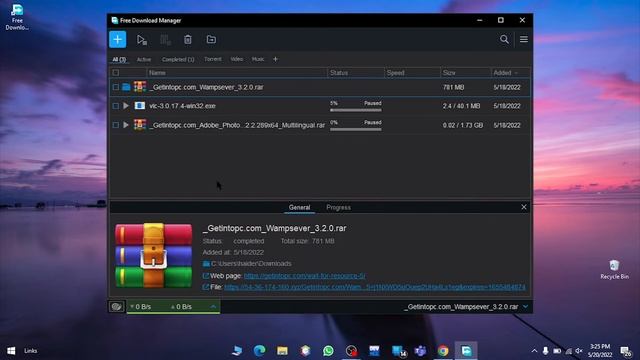The image size is (640, 360).
Task: Select the vlc-3.0.17.4-win32.exe file name
Action: [x=182, y=106]
